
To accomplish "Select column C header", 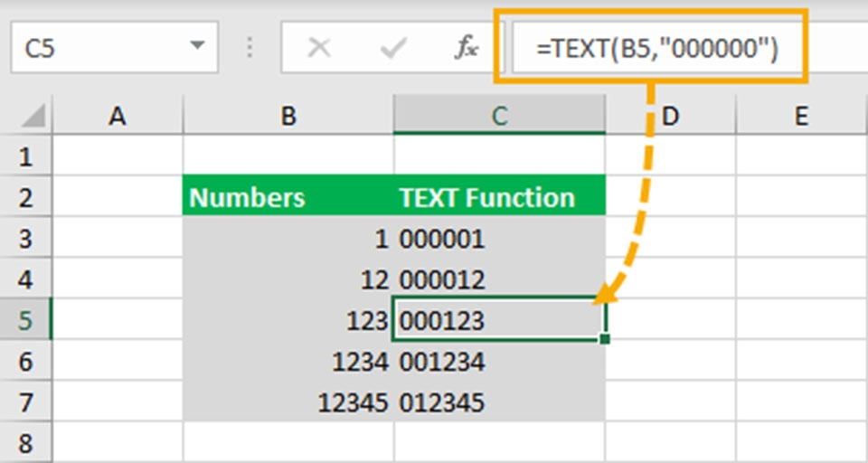I will pyautogui.click(x=499, y=115).
